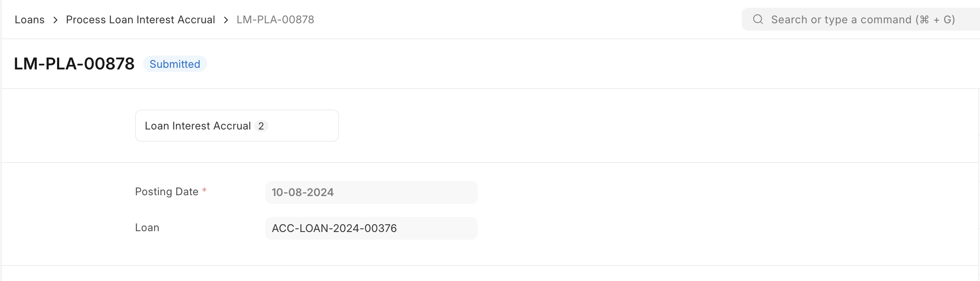Click chevron before the LM-PLA-00878 breadcrumb

pyautogui.click(x=226, y=20)
